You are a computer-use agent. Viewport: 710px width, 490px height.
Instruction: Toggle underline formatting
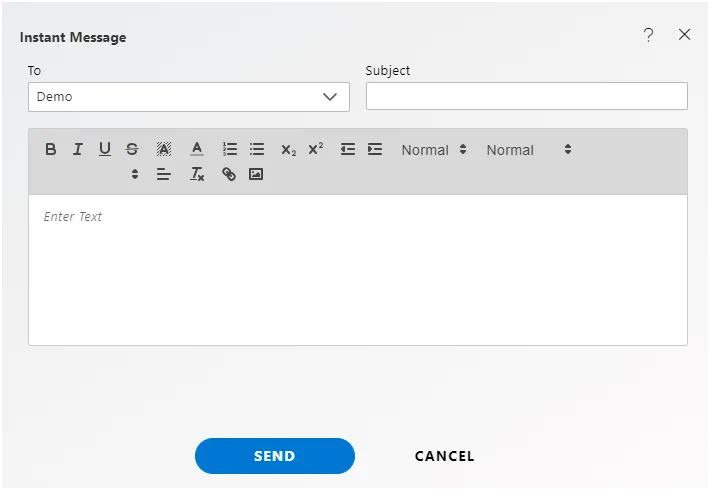click(105, 149)
